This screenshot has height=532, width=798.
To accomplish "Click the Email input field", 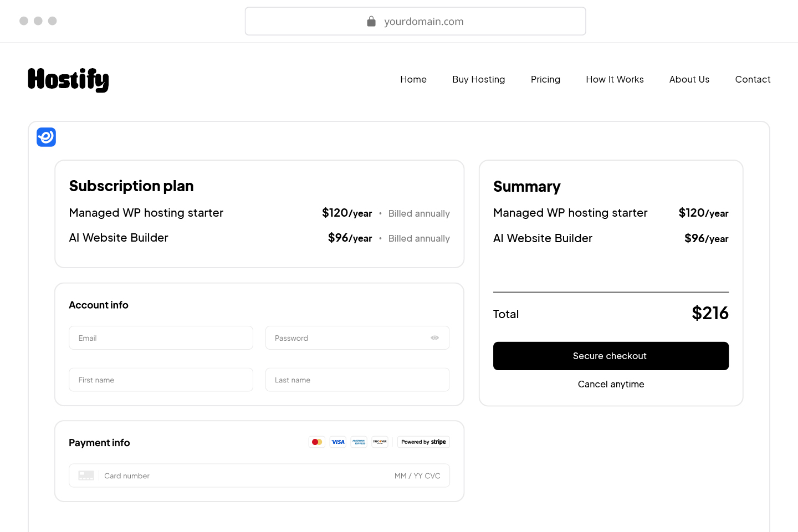I will pyautogui.click(x=161, y=337).
